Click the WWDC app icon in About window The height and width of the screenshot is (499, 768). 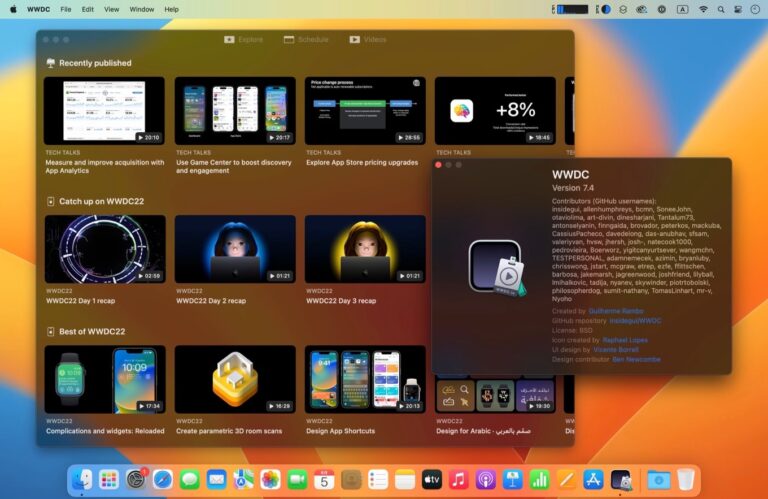[x=496, y=268]
